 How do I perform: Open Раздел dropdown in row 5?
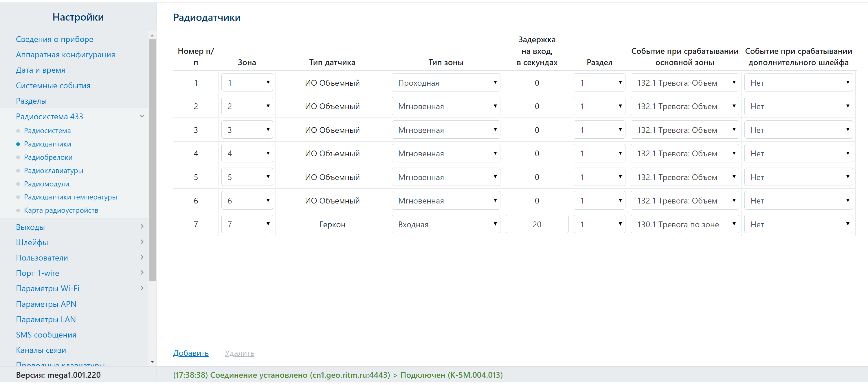pos(599,177)
